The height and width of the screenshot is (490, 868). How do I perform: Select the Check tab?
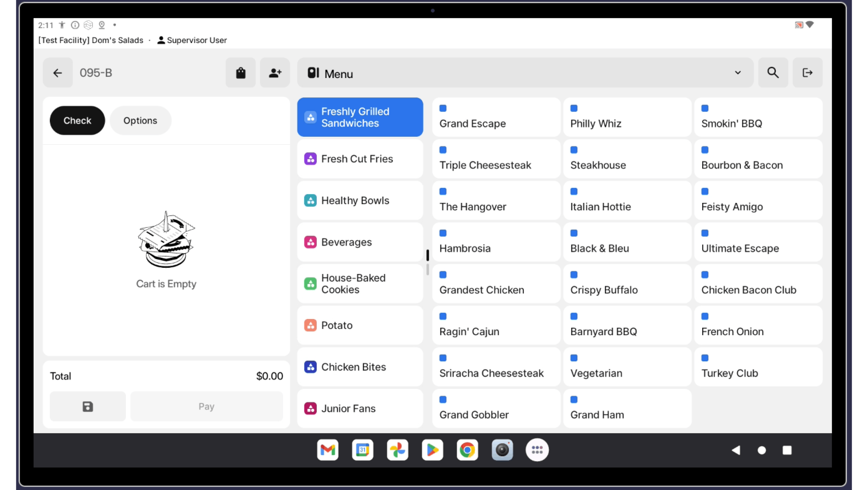(x=77, y=120)
